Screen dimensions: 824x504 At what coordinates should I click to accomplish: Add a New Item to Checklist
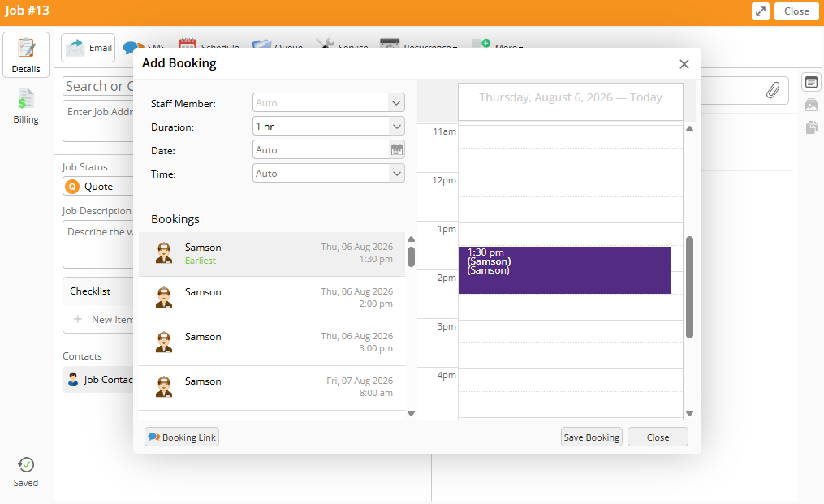click(104, 320)
